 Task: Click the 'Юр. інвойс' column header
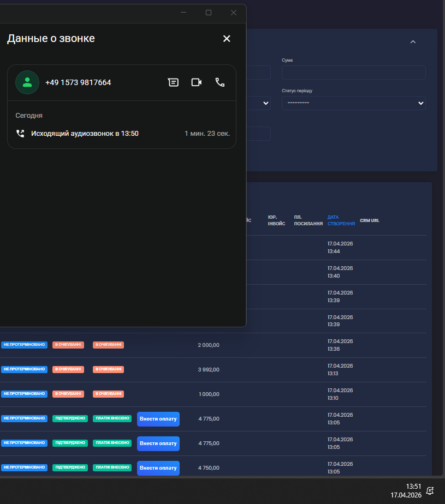tap(276, 220)
